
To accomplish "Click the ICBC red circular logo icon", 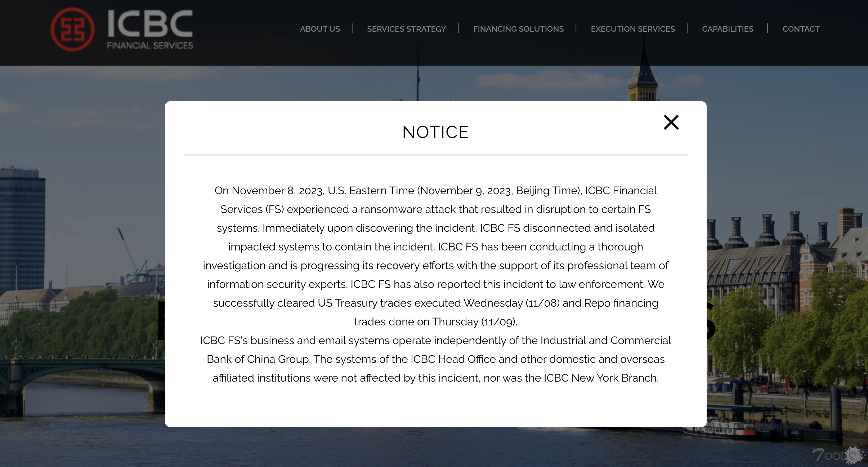I will (73, 30).
